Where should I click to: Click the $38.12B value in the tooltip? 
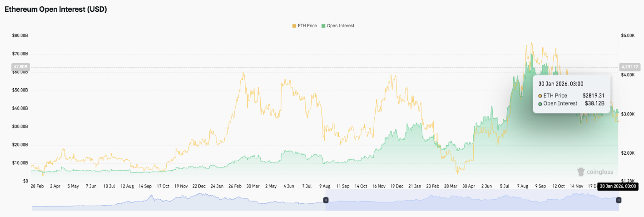(594, 104)
